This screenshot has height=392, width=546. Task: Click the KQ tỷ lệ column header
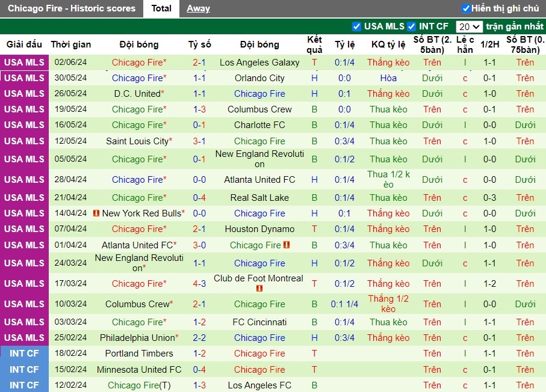point(388,44)
